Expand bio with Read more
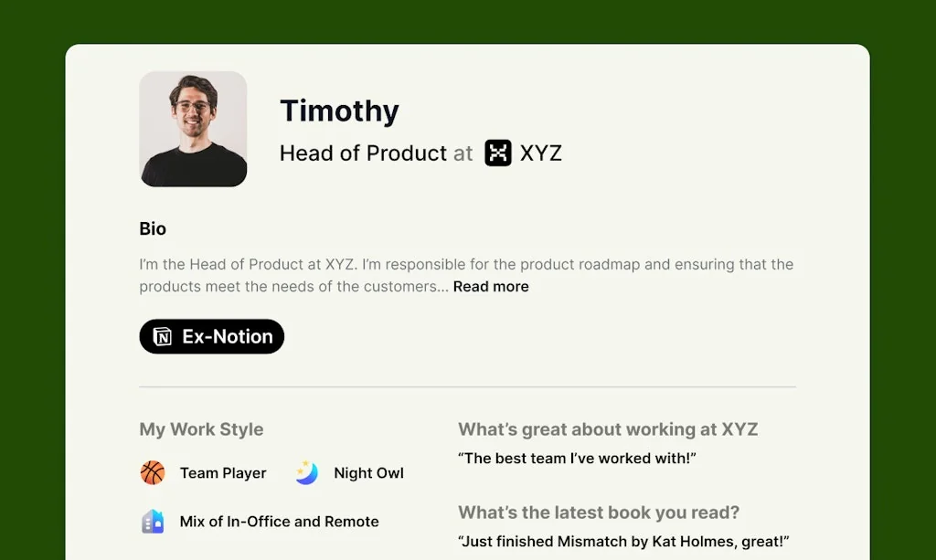Viewport: 936px width, 560px height. coord(491,287)
